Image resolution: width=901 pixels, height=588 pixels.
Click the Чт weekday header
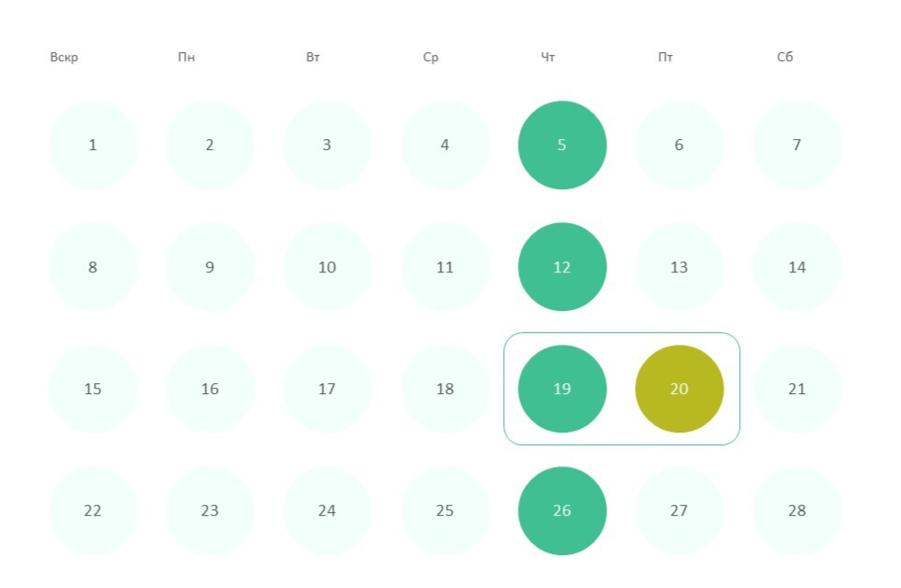pyautogui.click(x=548, y=57)
